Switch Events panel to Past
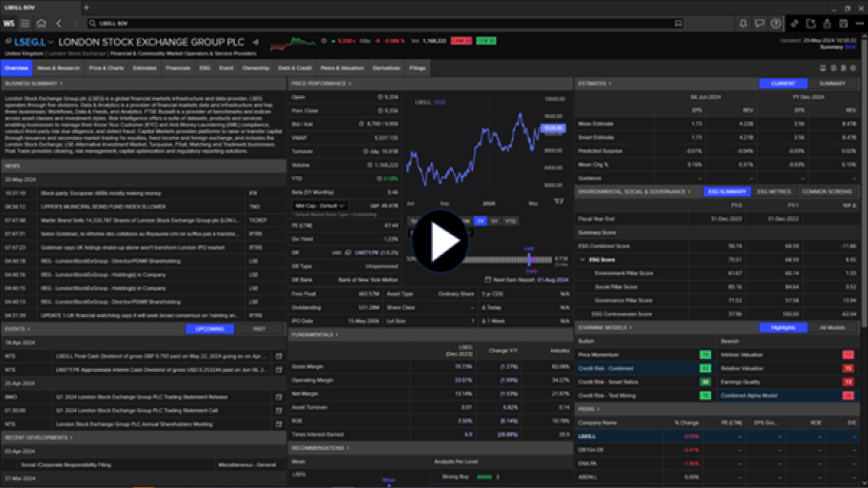The height and width of the screenshot is (488, 868). [259, 329]
